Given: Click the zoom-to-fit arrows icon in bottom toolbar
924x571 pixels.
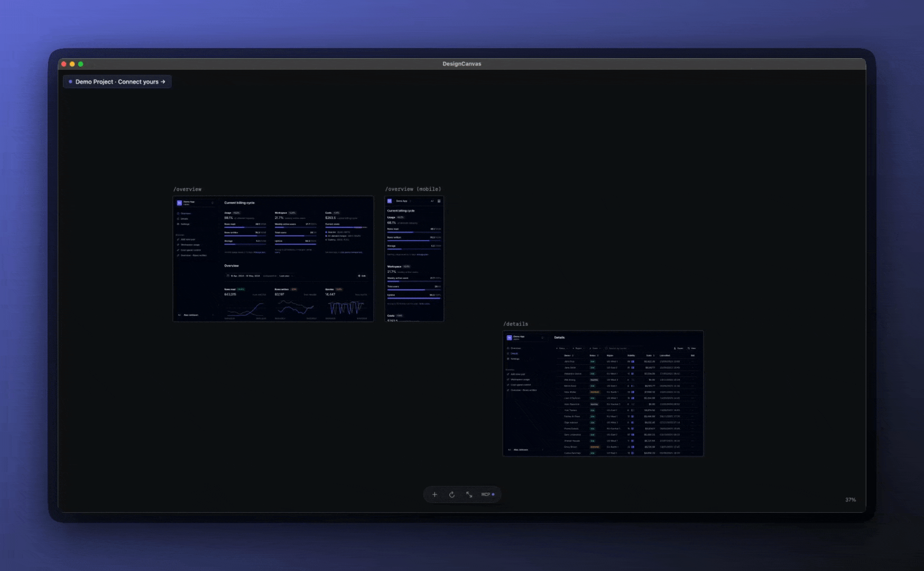Looking at the screenshot, I should tap(470, 494).
